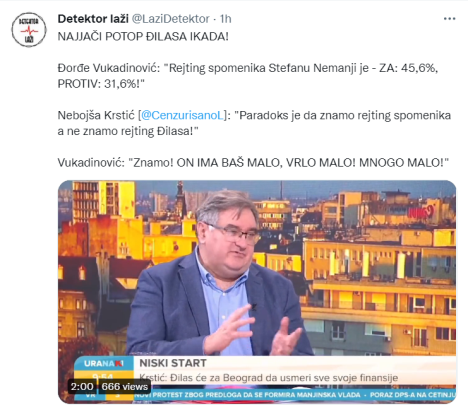Play the embedded video thumbnail
The height and width of the screenshot is (412, 468).
pyautogui.click(x=257, y=292)
